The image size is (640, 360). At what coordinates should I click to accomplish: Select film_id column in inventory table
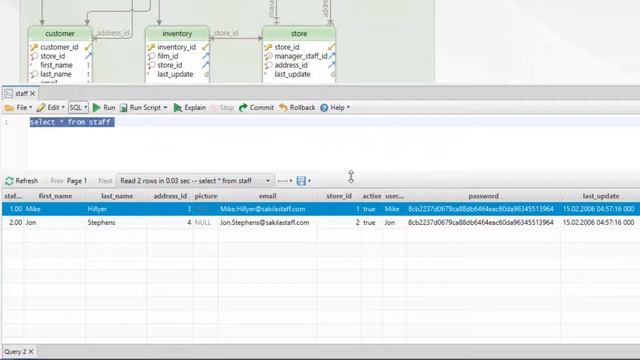168,56
